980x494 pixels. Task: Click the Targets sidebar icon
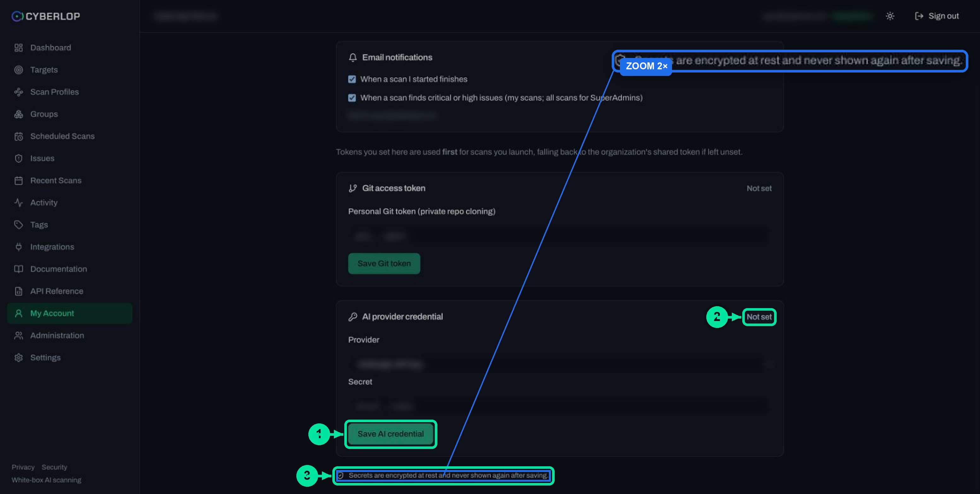(18, 70)
